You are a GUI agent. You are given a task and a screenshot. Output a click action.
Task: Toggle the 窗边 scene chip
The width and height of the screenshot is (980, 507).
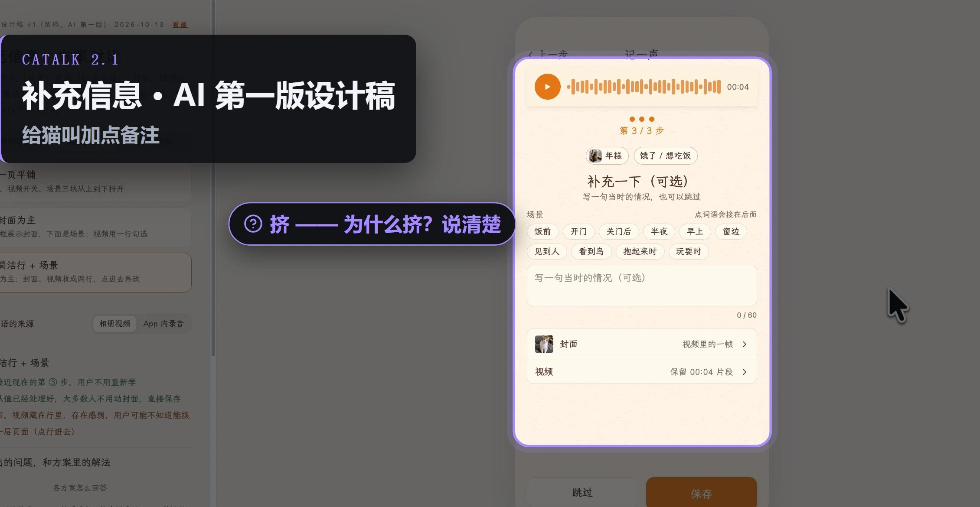pyautogui.click(x=731, y=231)
